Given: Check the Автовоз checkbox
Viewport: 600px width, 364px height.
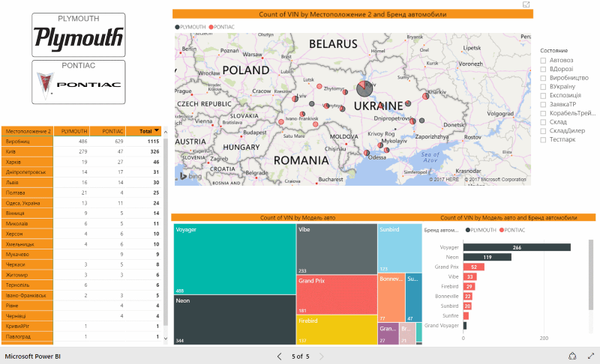Looking at the screenshot, I should tap(543, 61).
